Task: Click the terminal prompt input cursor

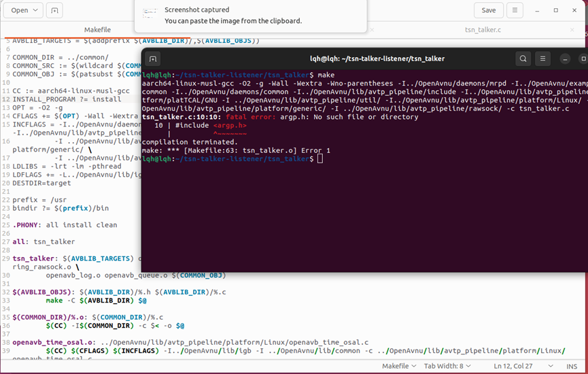Action: [320, 158]
